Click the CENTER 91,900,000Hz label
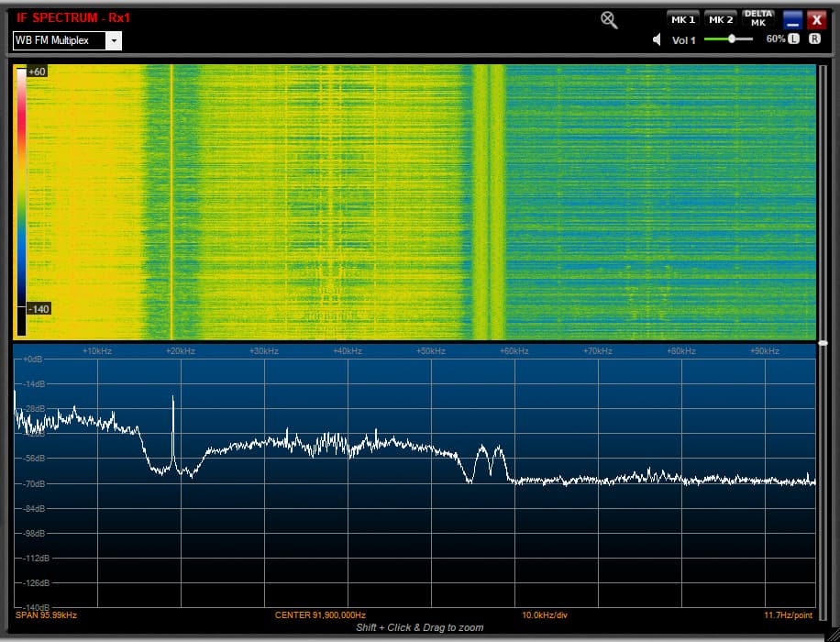Image resolution: width=840 pixels, height=642 pixels. 320,614
